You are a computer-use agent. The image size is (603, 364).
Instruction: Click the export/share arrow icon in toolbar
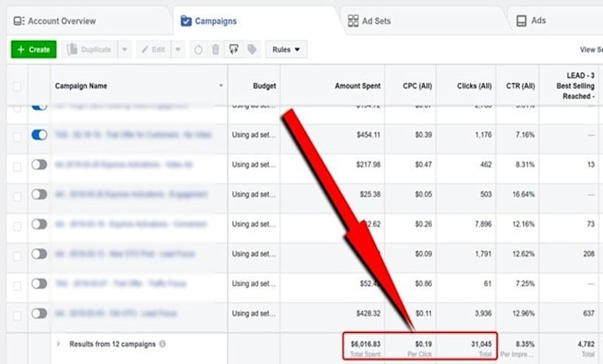pos(234,50)
